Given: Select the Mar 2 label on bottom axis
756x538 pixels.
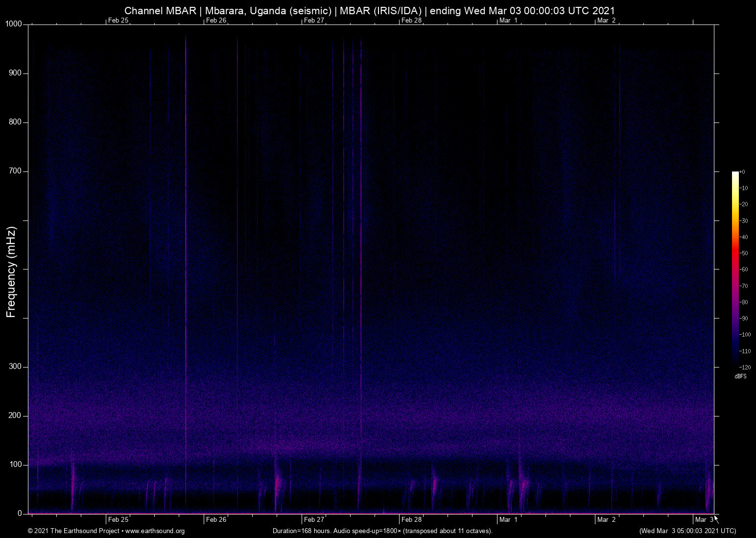Looking at the screenshot, I should [x=606, y=520].
